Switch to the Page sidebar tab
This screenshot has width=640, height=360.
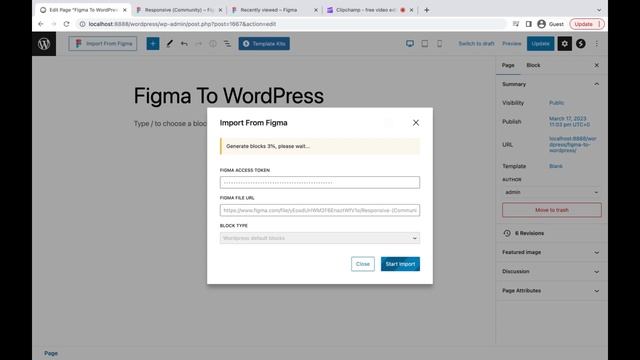(x=508, y=65)
